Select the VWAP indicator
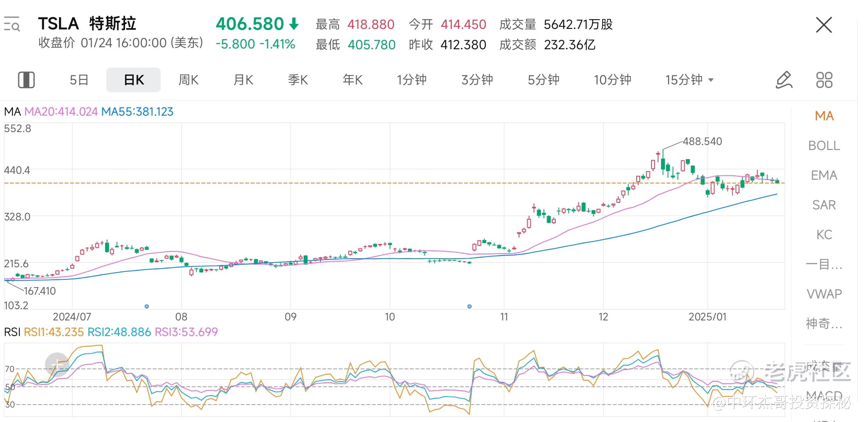Image resolution: width=868 pixels, height=422 pixels. (x=824, y=294)
